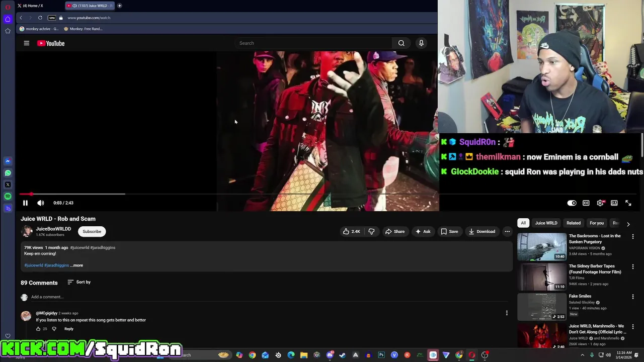Viewport: 644px width, 362px height.
Task: Open the #juicewrld hashtag link in the description
Action: (34, 265)
